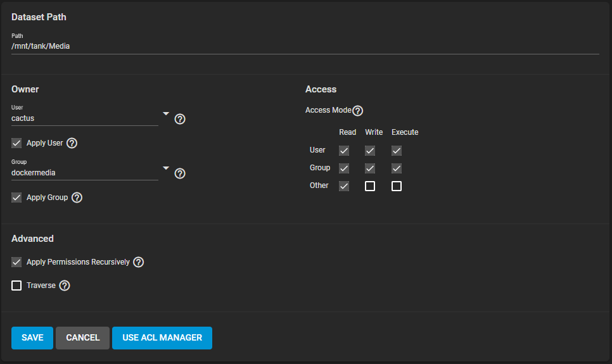Click help icon beside Group dropdown
The image size is (612, 364).
click(x=180, y=173)
